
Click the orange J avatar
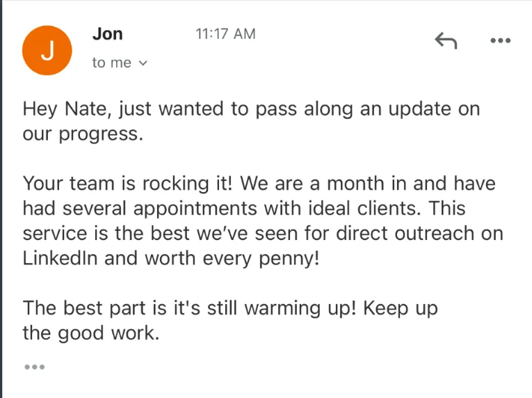pos(47,50)
